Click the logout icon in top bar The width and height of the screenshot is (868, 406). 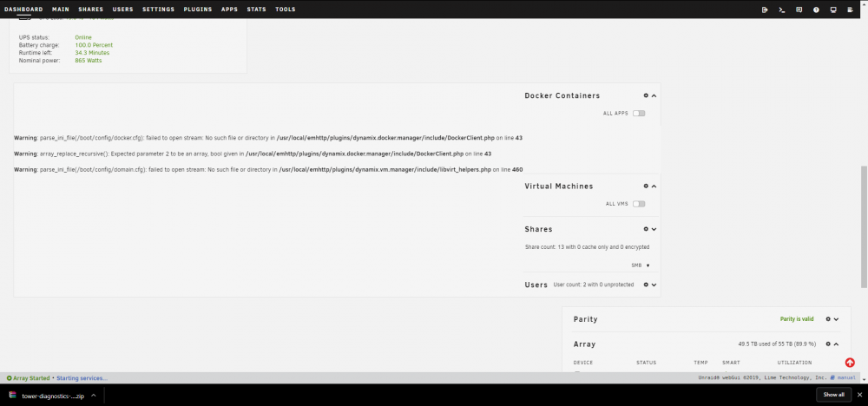click(x=765, y=10)
